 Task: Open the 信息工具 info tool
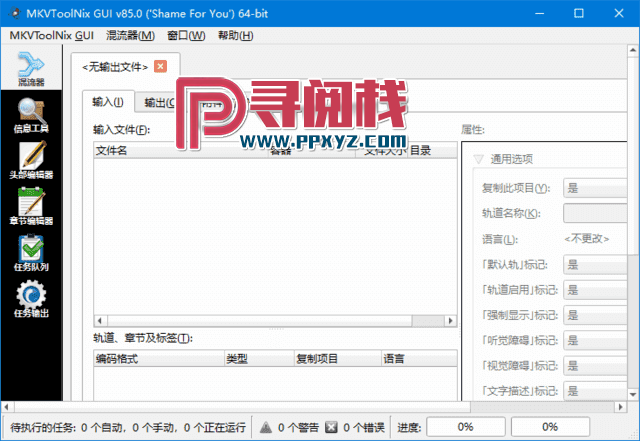[31, 116]
